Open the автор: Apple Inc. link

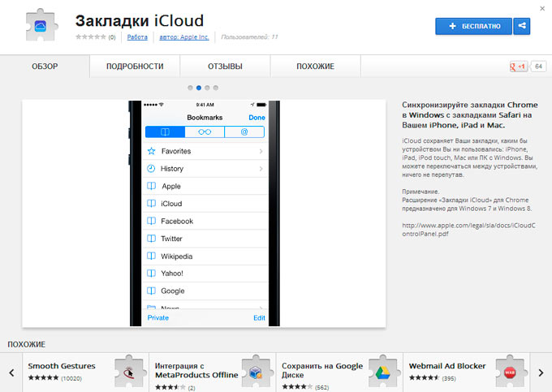tap(184, 37)
